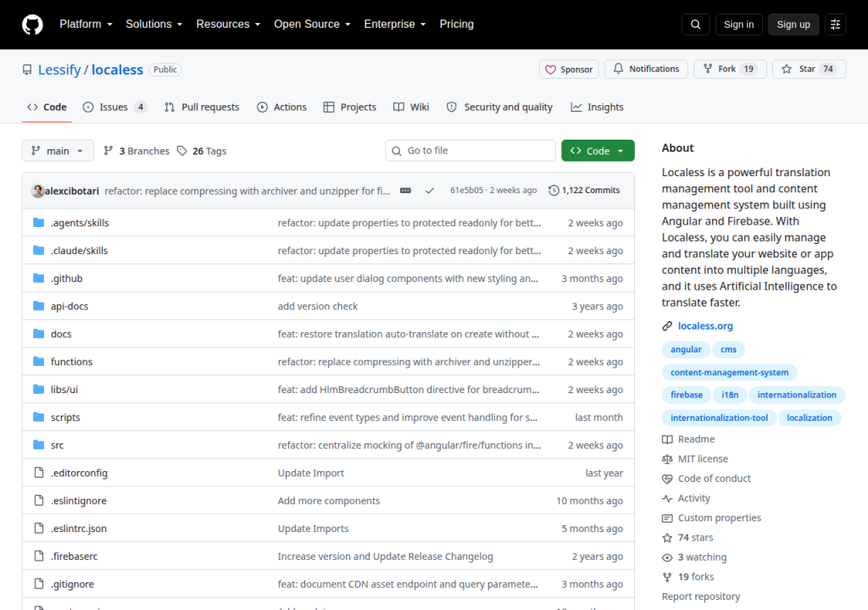Screen dimensions: 868x610
Task: Click the folder icon for api-docs
Action: (x=38, y=306)
